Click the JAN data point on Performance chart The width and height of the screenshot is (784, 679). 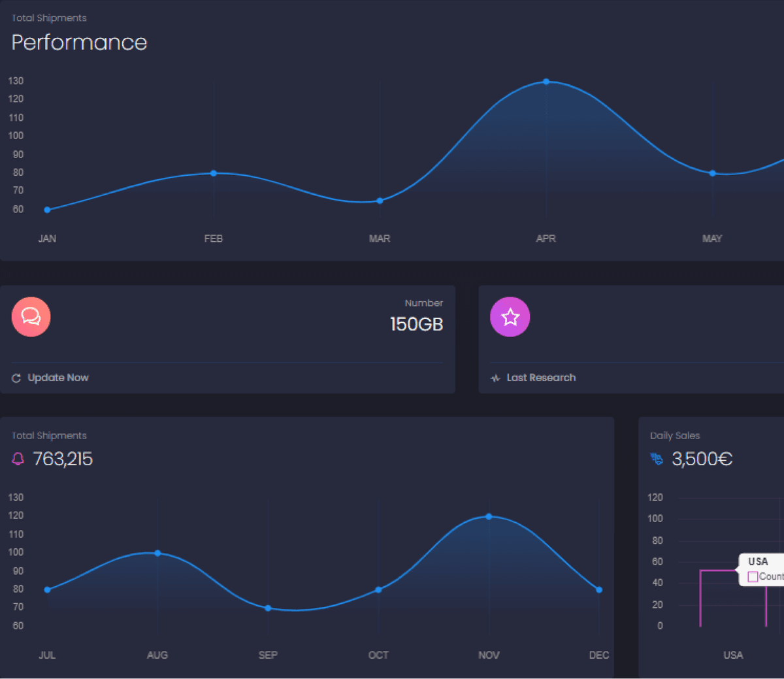47,210
